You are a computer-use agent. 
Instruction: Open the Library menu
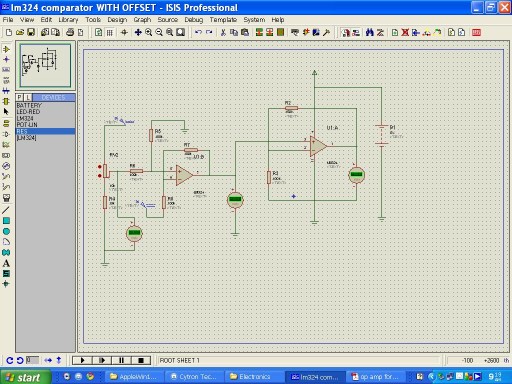(x=68, y=20)
